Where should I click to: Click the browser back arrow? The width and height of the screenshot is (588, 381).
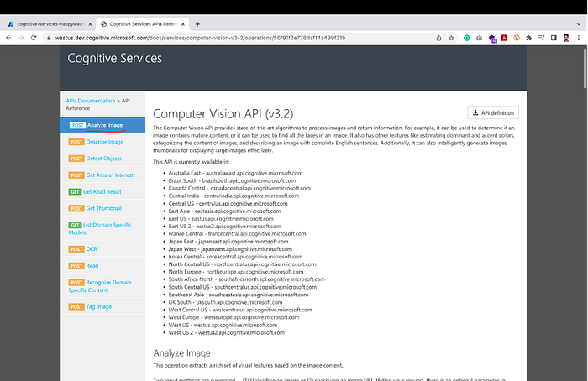click(x=8, y=38)
